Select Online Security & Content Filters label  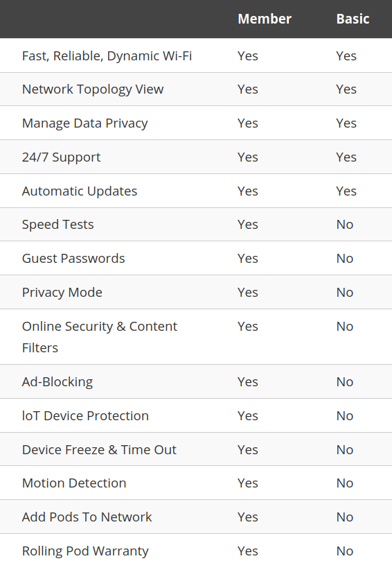pos(100,337)
